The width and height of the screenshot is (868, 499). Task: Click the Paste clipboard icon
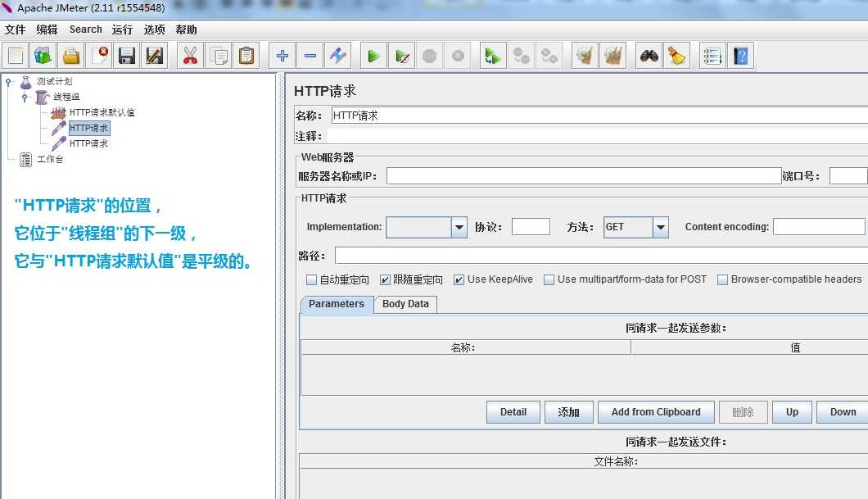click(x=246, y=56)
